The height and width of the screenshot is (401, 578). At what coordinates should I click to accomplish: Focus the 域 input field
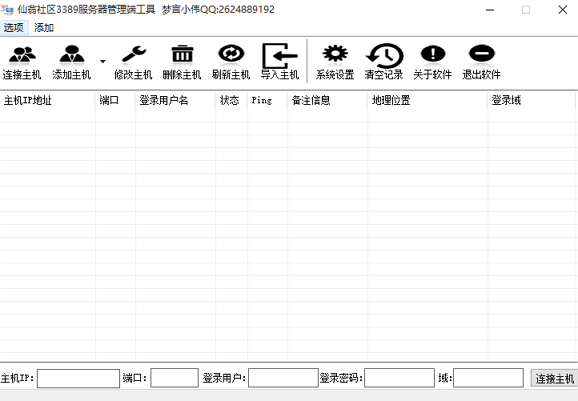pyautogui.click(x=488, y=378)
